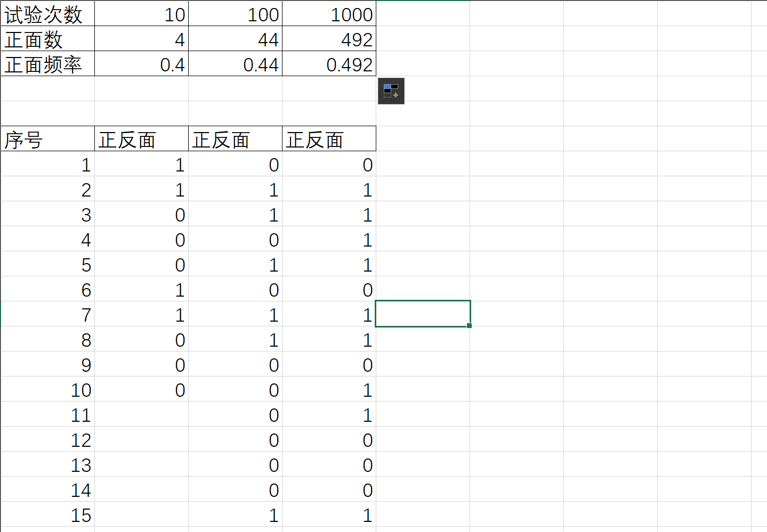The width and height of the screenshot is (767, 532).
Task: Click the 序号 cell numbered 11
Action: click(48, 414)
